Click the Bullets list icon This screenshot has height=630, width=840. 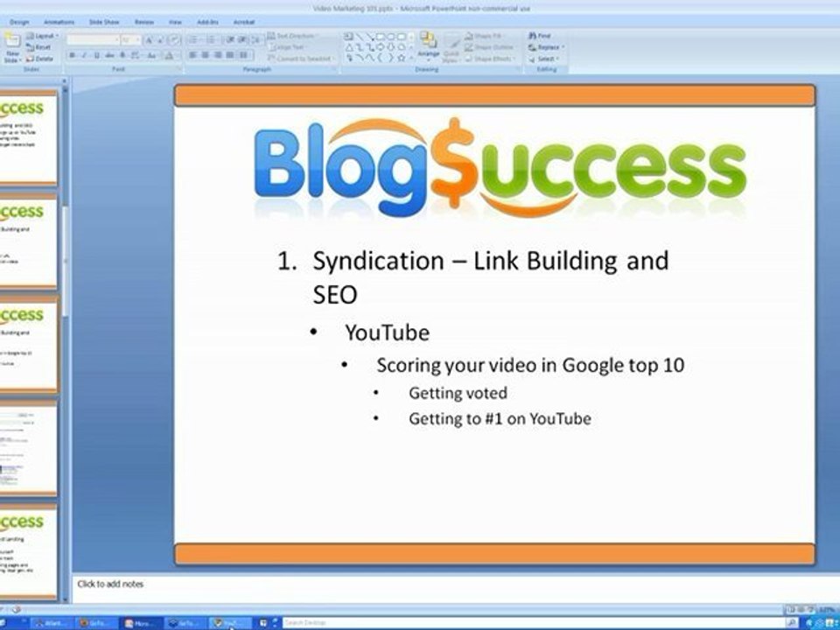pyautogui.click(x=192, y=40)
